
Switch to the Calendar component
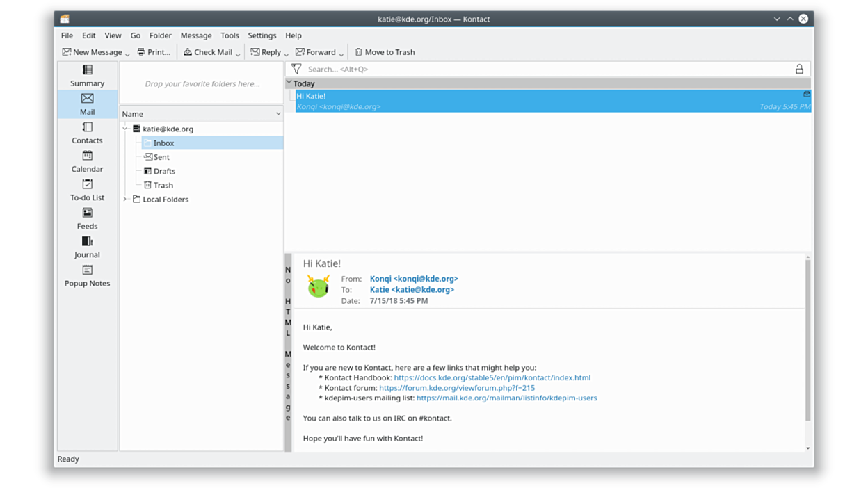click(87, 161)
